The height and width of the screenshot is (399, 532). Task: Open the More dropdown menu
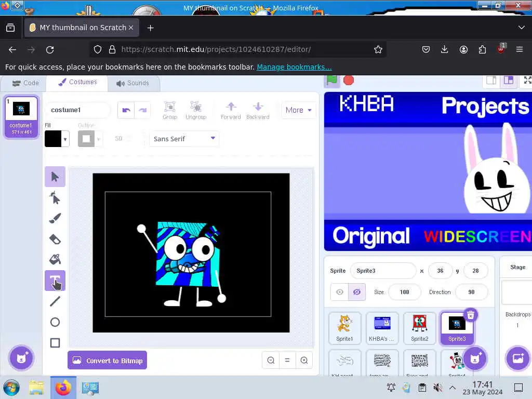point(299,110)
